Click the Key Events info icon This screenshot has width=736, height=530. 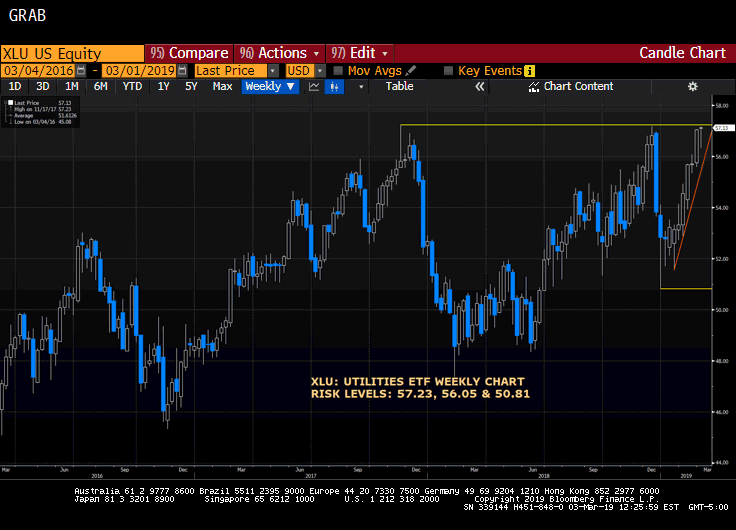point(529,71)
